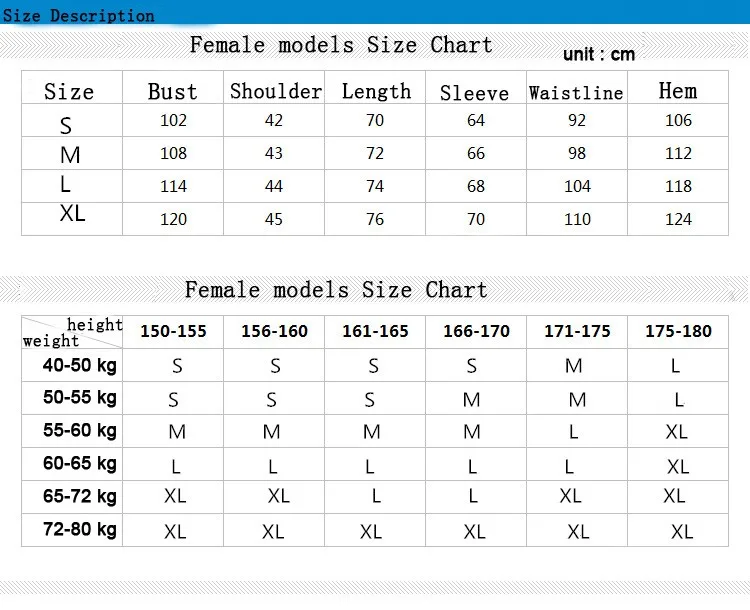The image size is (750, 610).
Task: Select the XL row label in first table
Action: click(72, 213)
